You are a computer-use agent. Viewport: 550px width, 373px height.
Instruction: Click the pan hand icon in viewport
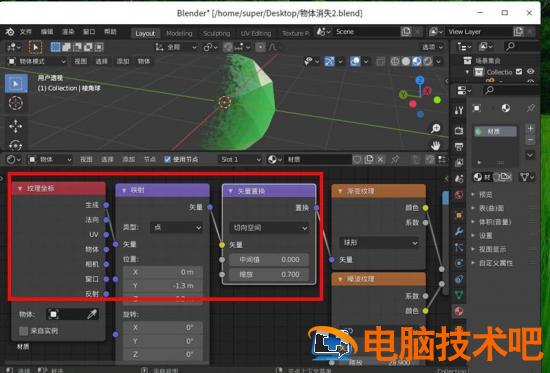436,145
